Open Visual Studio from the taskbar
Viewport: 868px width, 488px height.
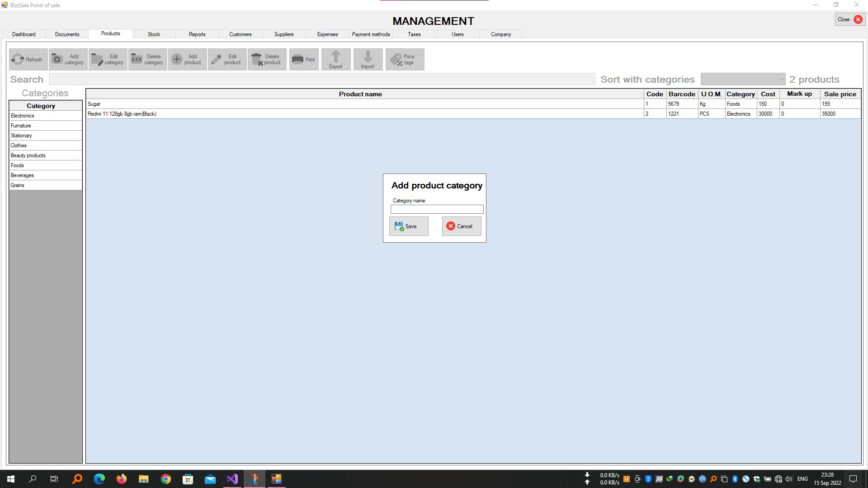tap(232, 479)
